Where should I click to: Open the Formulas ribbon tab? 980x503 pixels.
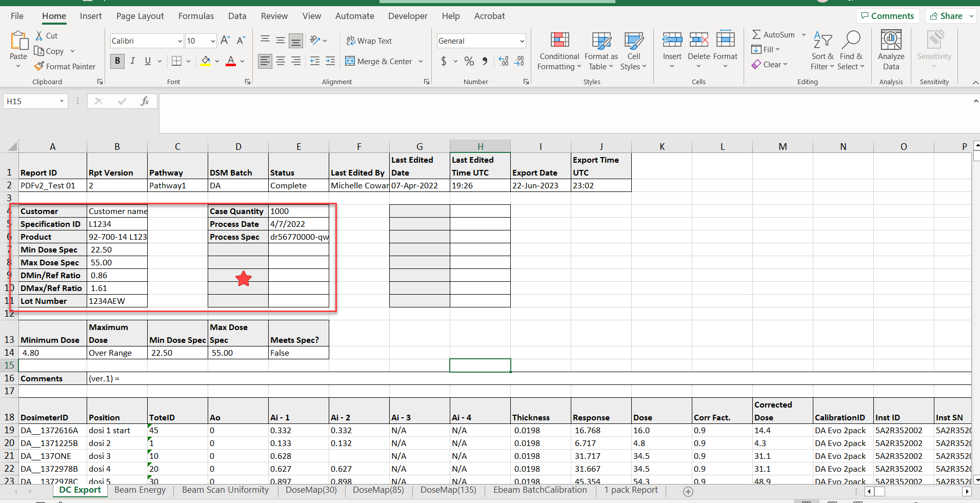196,16
